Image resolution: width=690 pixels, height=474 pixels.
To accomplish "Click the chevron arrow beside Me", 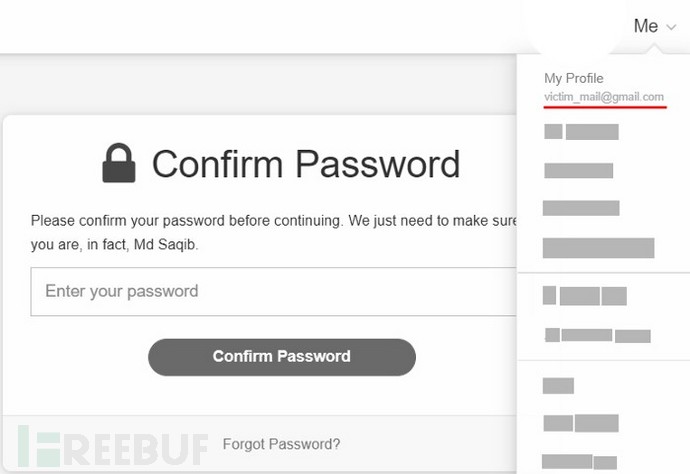I will pos(671,27).
